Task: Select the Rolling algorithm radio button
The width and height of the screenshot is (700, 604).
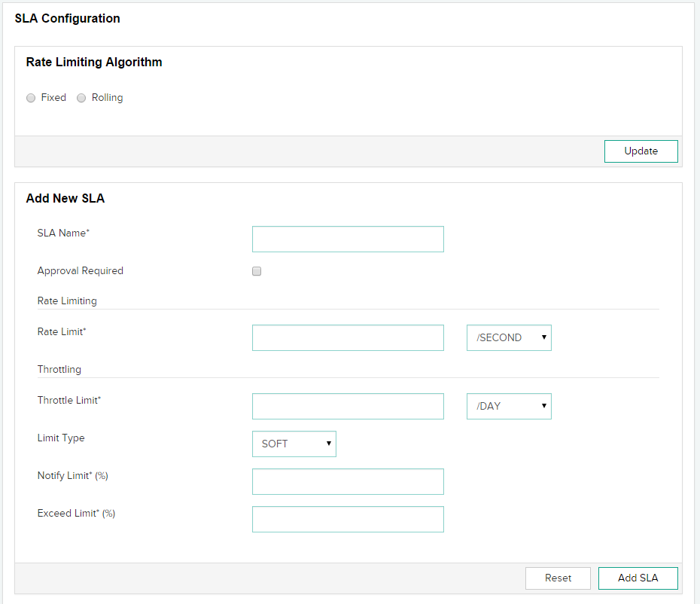Action: pos(81,98)
